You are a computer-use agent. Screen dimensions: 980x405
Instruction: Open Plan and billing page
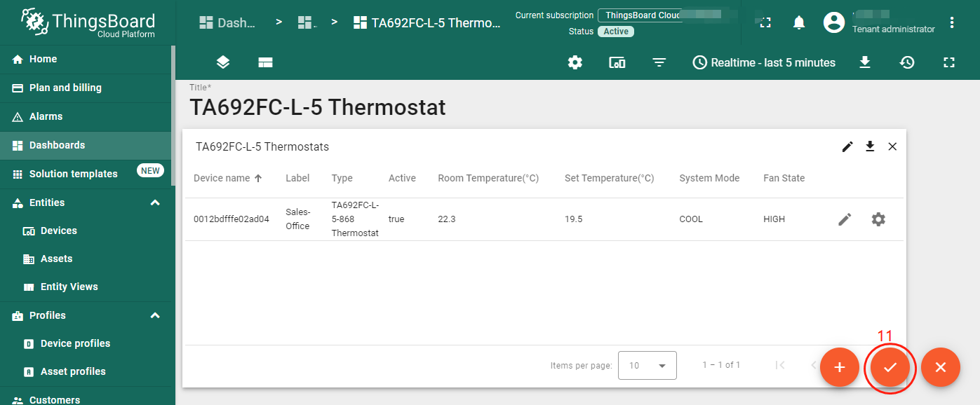(x=86, y=88)
